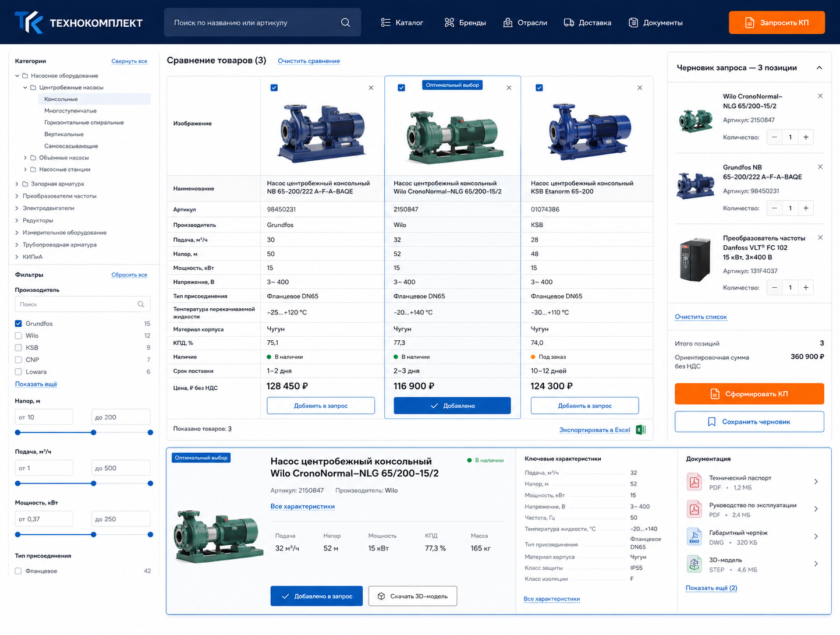Open the Технический паспорт document arrow
The width and height of the screenshot is (840, 635).
(x=816, y=482)
